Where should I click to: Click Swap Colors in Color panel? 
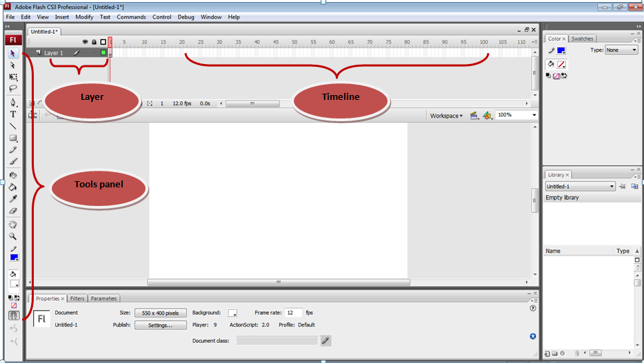[564, 76]
